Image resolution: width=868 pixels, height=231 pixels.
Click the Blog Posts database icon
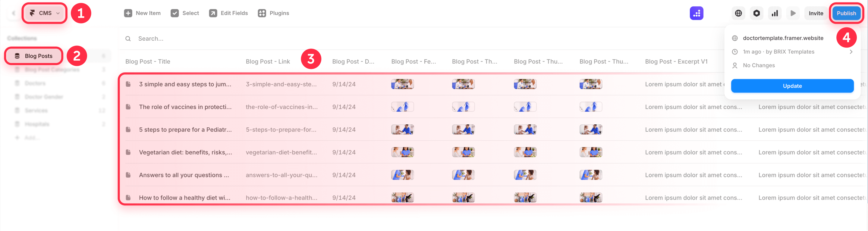click(x=17, y=56)
